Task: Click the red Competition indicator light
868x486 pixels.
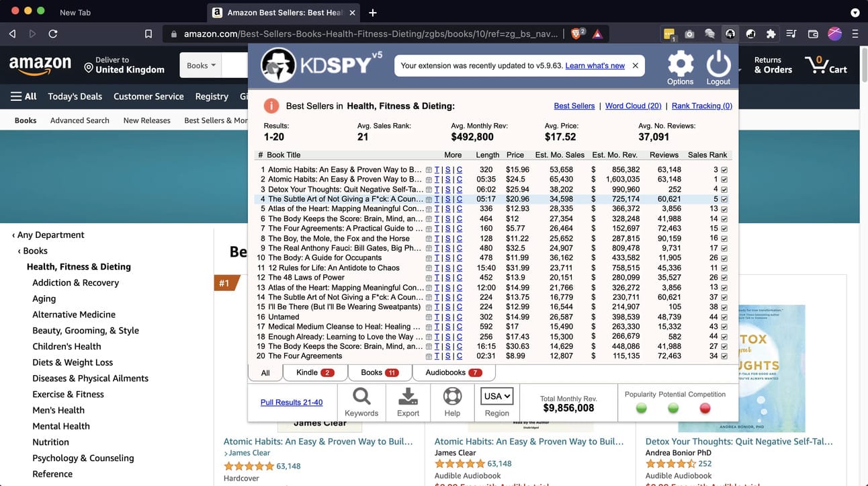Action: click(x=705, y=408)
